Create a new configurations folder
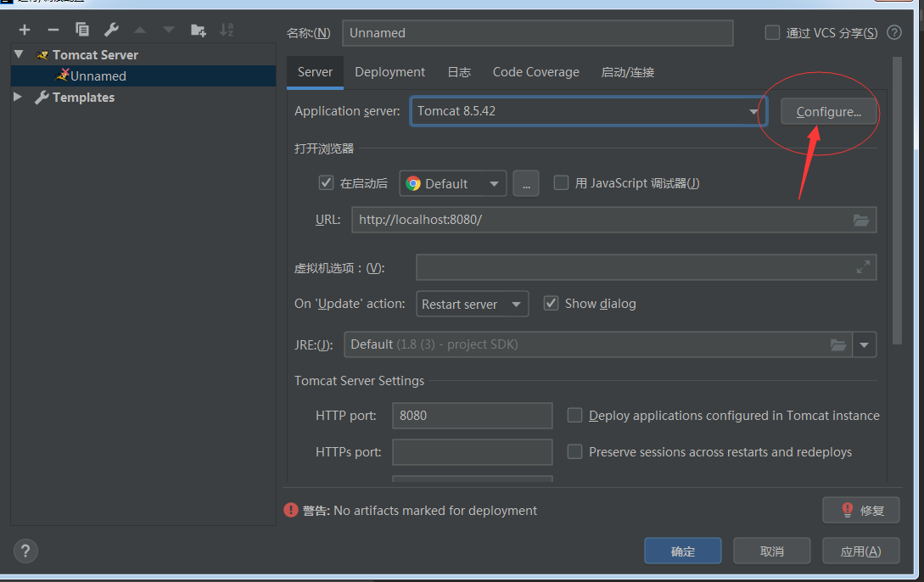The width and height of the screenshot is (924, 582). point(199,29)
